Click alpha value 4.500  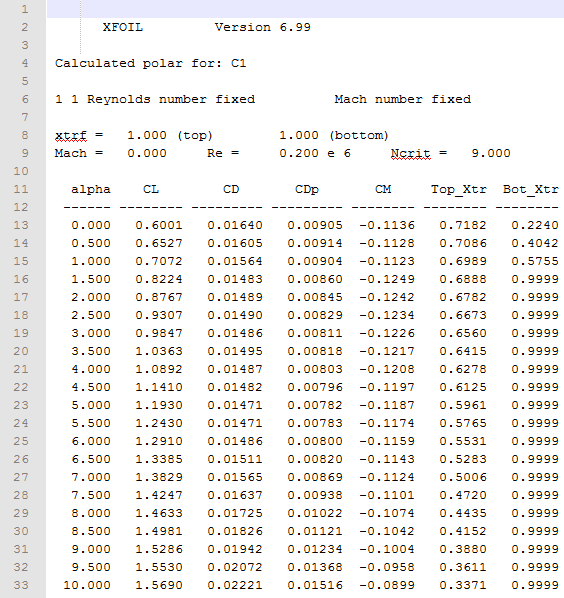(91, 387)
